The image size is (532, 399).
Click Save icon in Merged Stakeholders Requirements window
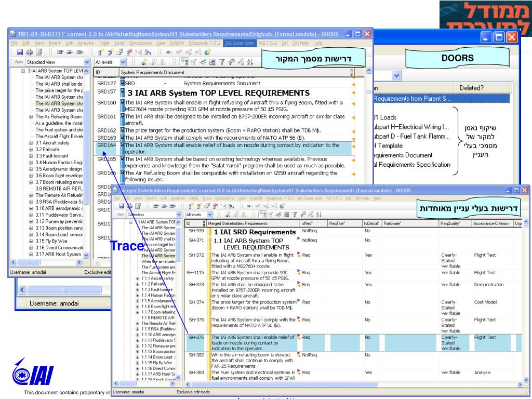tap(122, 206)
